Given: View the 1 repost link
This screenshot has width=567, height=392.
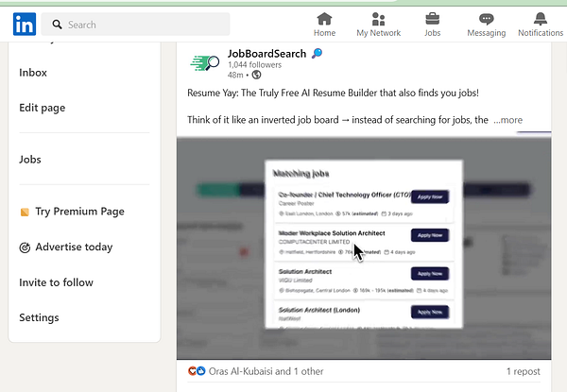Looking at the screenshot, I should click(523, 371).
